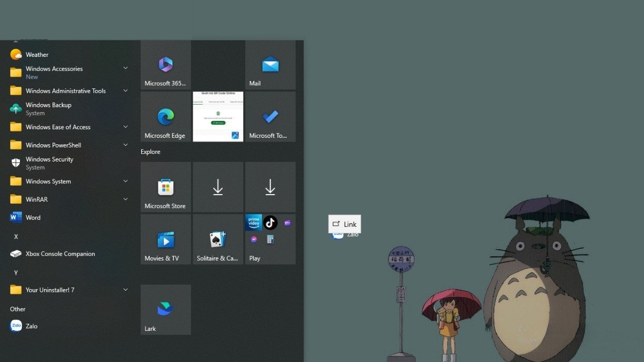644x362 pixels.
Task: Open Word from the app list
Action: click(x=33, y=217)
